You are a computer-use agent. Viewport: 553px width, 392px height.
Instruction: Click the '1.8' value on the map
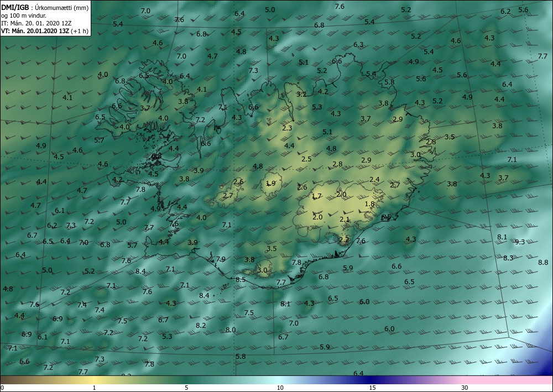[x=369, y=204]
